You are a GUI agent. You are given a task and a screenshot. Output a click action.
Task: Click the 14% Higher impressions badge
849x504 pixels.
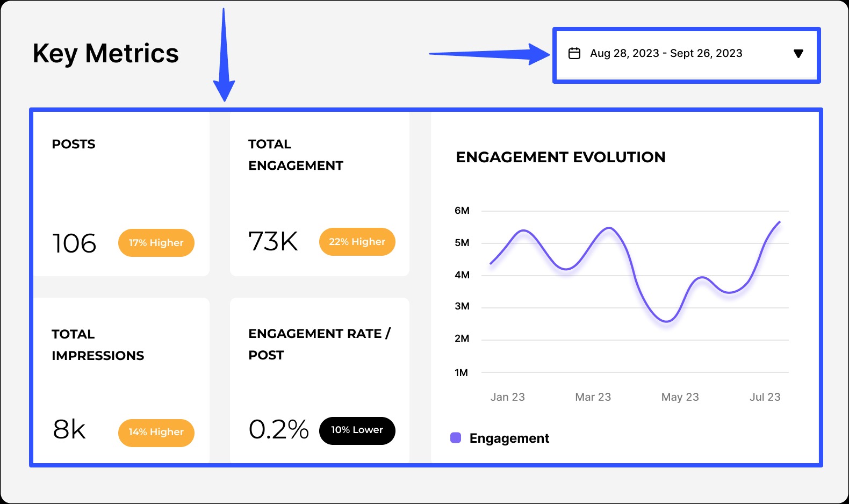pos(156,433)
